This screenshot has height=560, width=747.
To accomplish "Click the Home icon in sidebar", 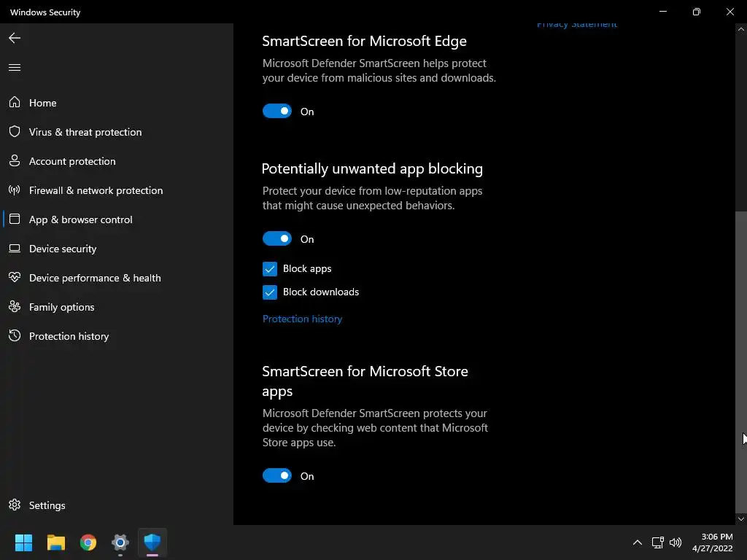I will click(15, 103).
